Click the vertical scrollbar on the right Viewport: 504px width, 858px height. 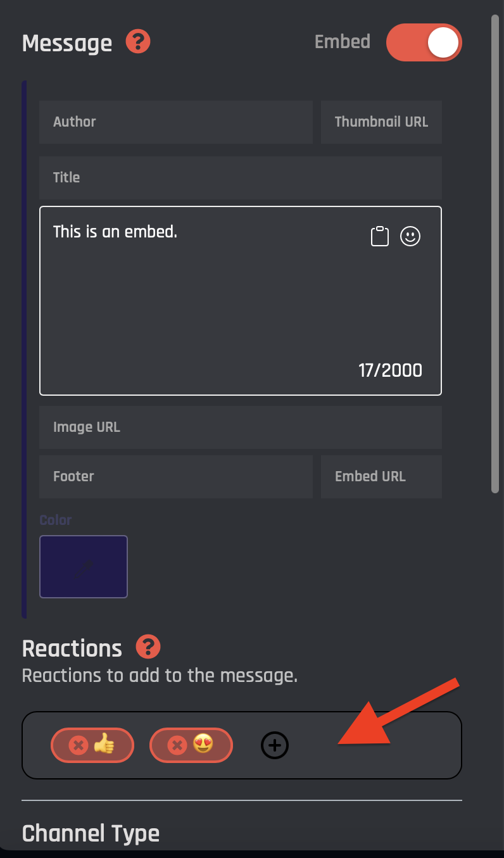click(495, 253)
